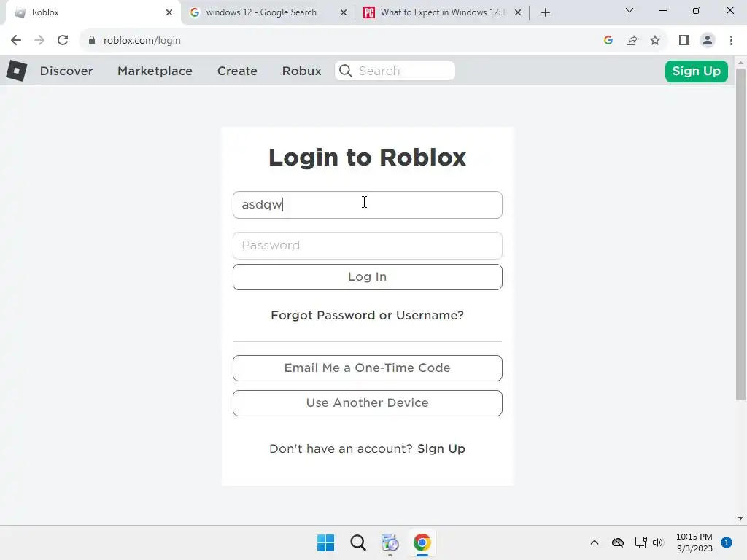Open the tab search dropdown chevron
747x560 pixels.
(630, 10)
